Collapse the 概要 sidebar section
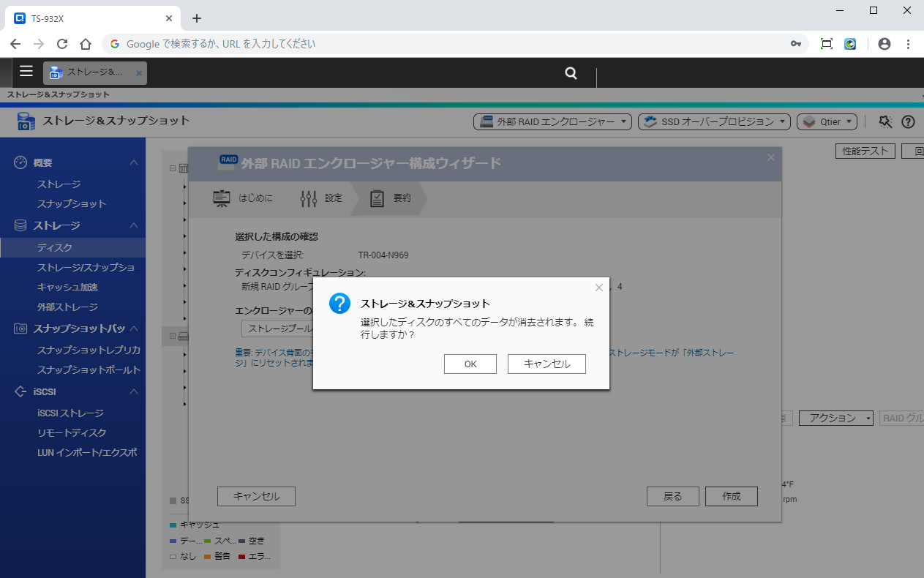 click(x=134, y=162)
